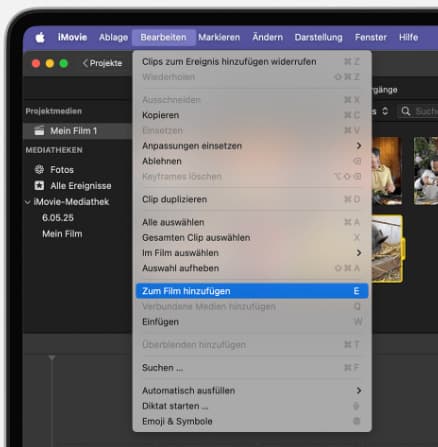Viewport: 438px width, 447px height.
Task: Open the Hilfe menu
Action: point(408,37)
